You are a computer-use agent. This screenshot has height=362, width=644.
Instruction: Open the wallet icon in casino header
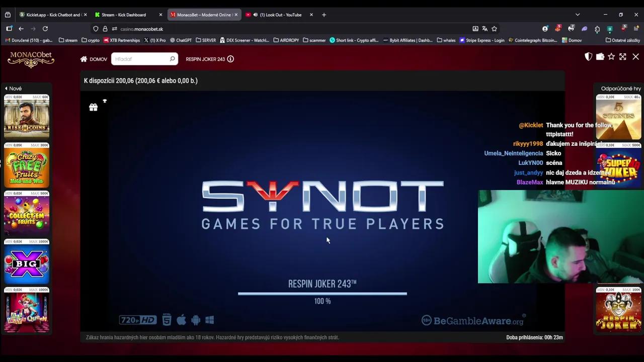pyautogui.click(x=600, y=57)
